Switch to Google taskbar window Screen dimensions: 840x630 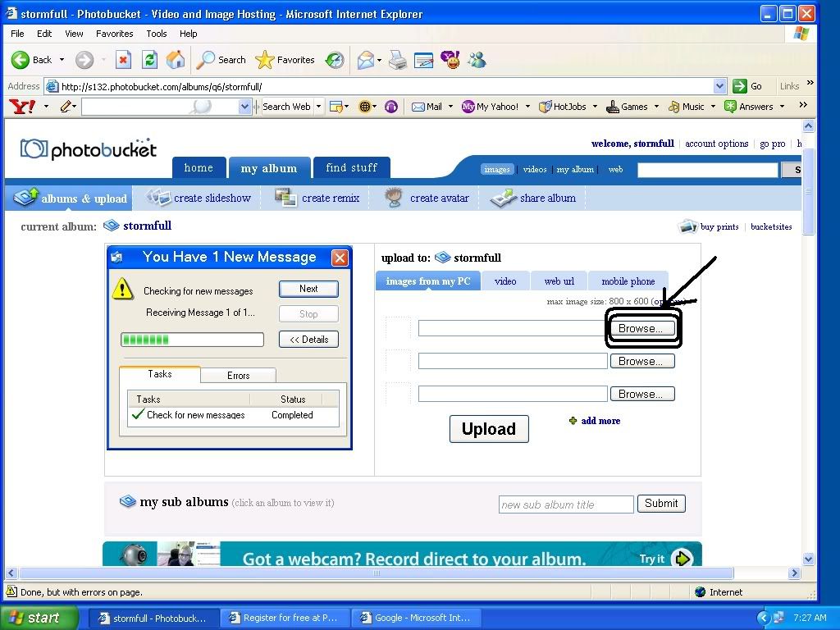click(x=416, y=618)
